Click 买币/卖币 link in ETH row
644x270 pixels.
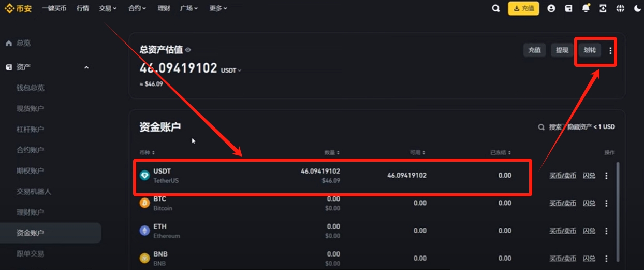(563, 231)
